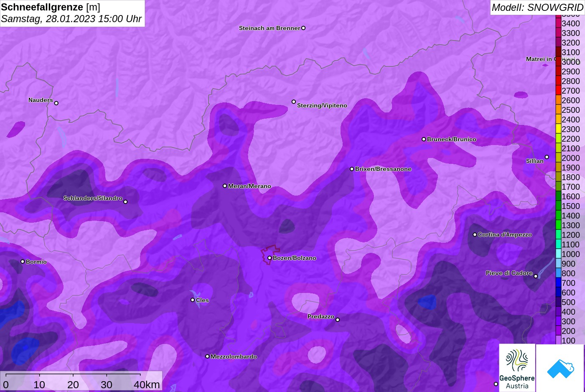The image size is (585, 392).
Task: Select the Steinach am Brenner marker
Action: coord(303,28)
